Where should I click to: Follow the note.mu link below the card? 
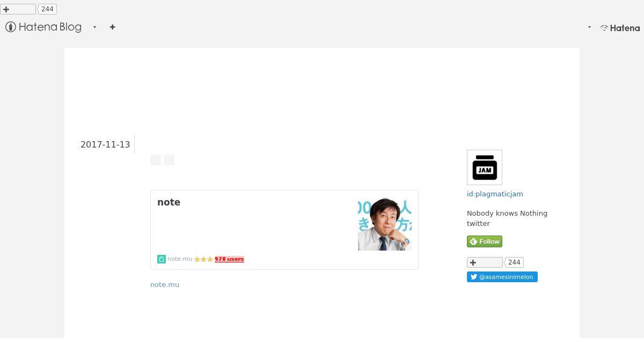[x=165, y=284]
